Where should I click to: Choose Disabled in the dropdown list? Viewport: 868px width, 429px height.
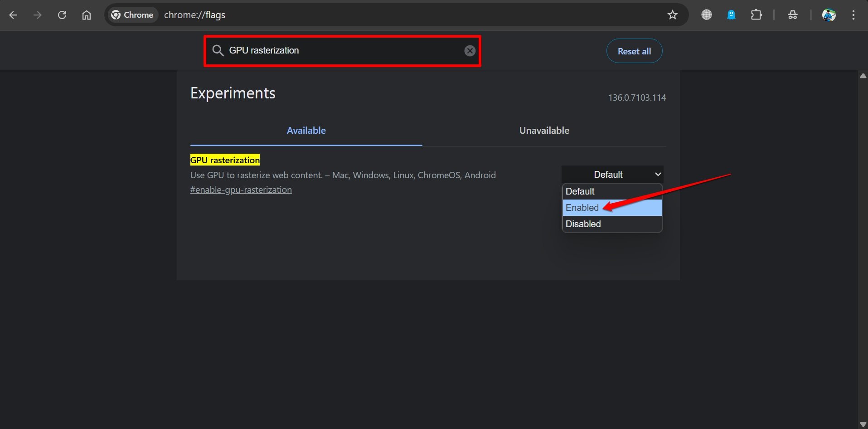click(x=612, y=224)
